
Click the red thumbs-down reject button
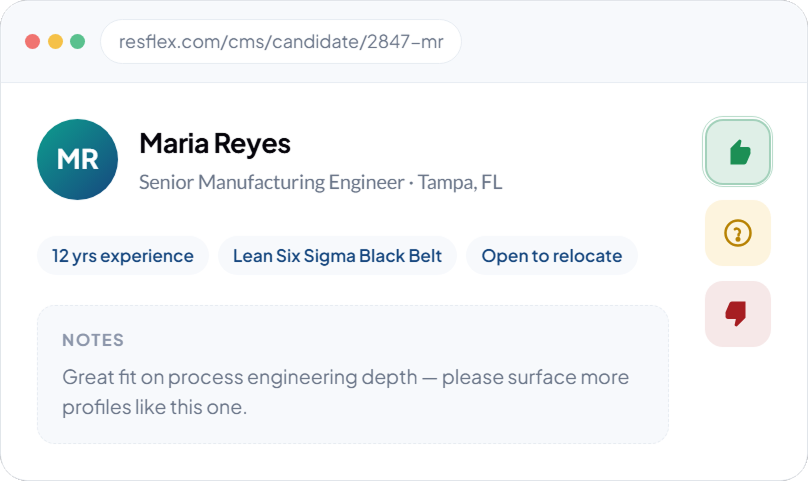[737, 313]
